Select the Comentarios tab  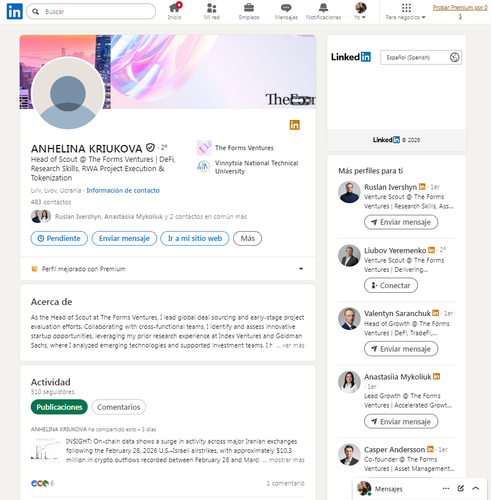(x=119, y=407)
